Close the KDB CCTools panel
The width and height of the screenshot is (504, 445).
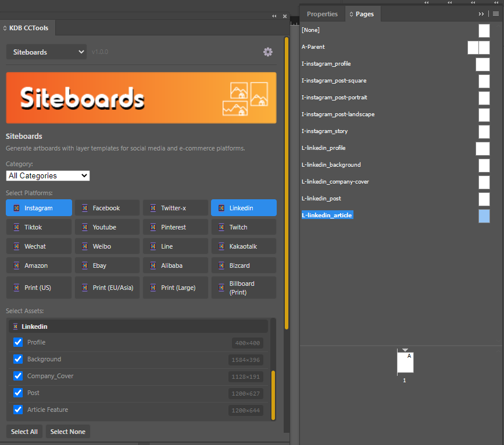(x=285, y=16)
